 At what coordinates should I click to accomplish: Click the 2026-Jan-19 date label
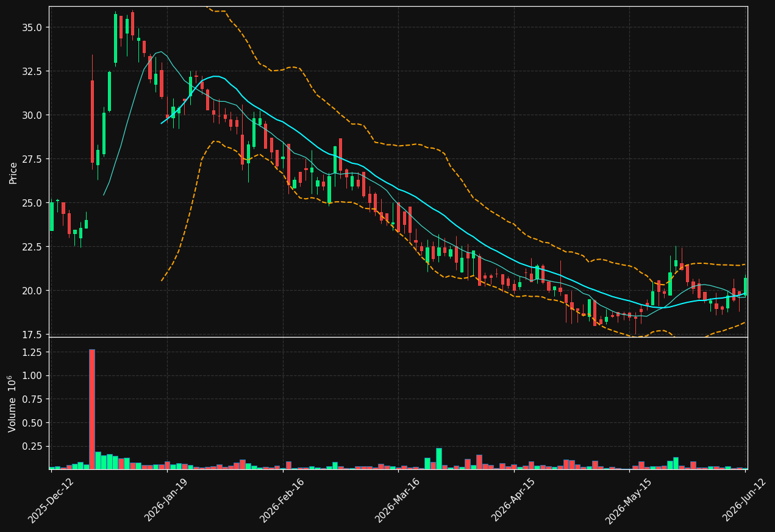[x=167, y=500]
